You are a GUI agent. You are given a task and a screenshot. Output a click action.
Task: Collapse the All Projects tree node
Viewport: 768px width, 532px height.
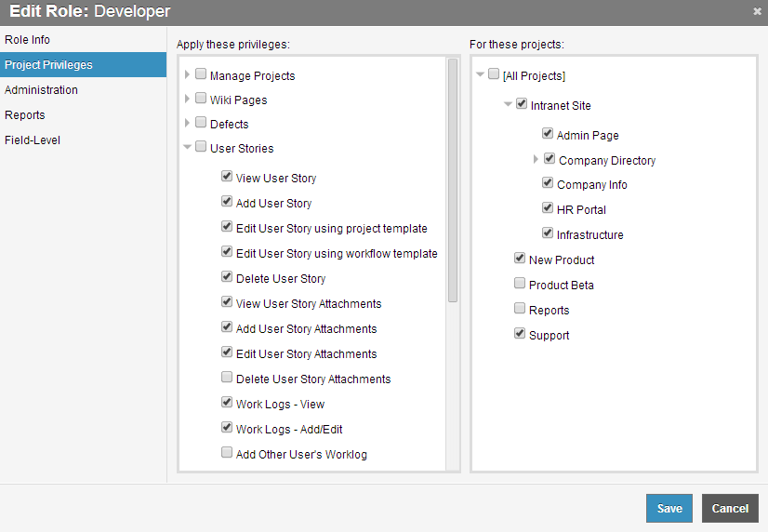[x=480, y=74]
